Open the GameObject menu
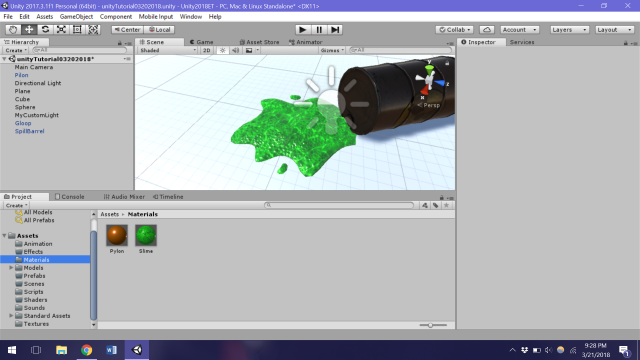Viewport: 640px width, 360px height. [76, 17]
